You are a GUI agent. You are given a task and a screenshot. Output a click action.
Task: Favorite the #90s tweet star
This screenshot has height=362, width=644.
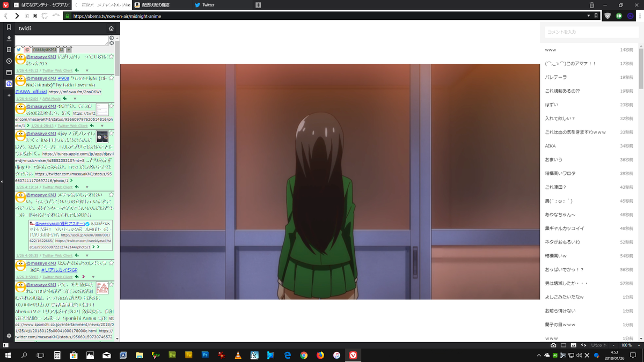pyautogui.click(x=111, y=78)
